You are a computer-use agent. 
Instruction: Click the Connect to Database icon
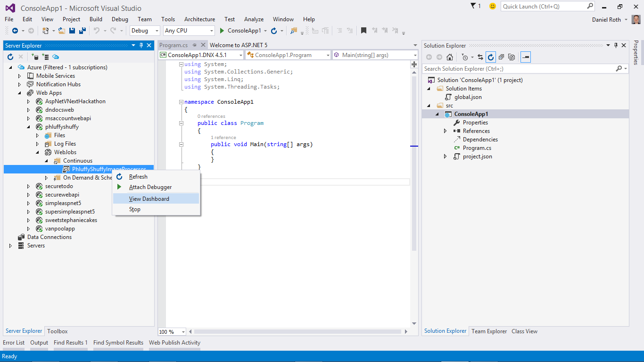[x=35, y=57]
